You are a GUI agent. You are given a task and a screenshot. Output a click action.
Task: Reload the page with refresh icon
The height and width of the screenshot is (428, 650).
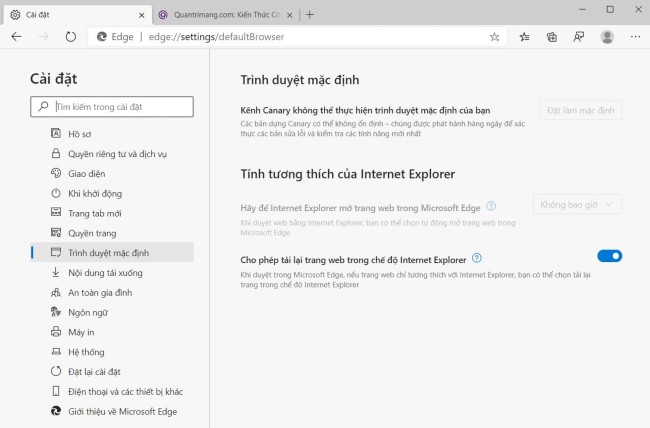pyautogui.click(x=71, y=37)
